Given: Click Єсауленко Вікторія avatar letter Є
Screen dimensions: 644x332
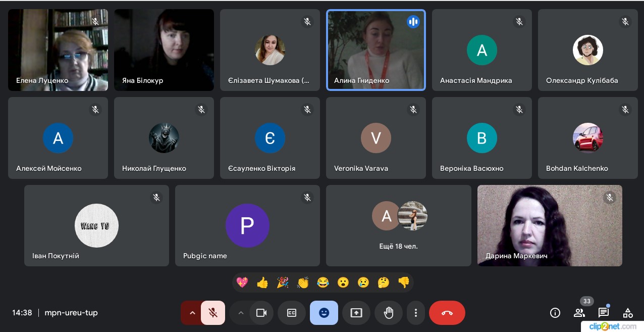Looking at the screenshot, I should coord(270,138).
